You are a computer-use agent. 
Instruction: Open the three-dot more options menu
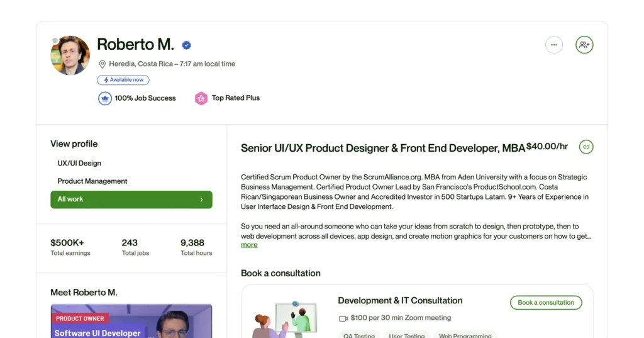click(553, 45)
